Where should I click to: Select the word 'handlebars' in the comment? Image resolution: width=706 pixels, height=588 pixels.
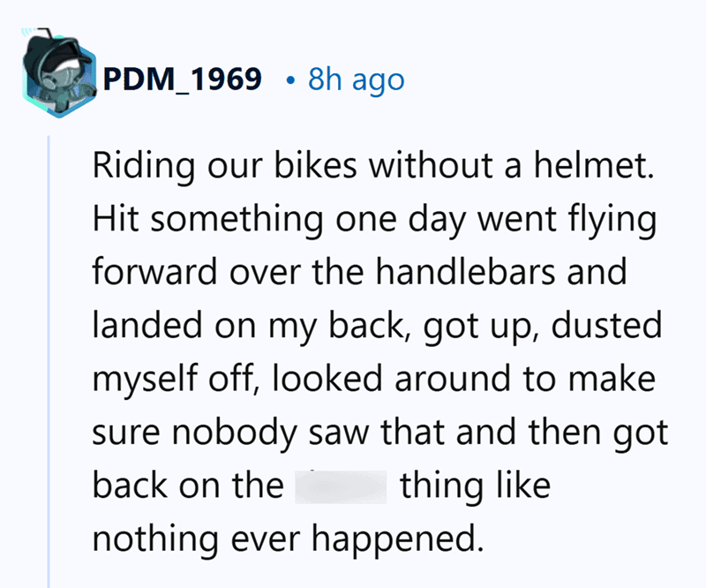pyautogui.click(x=465, y=271)
